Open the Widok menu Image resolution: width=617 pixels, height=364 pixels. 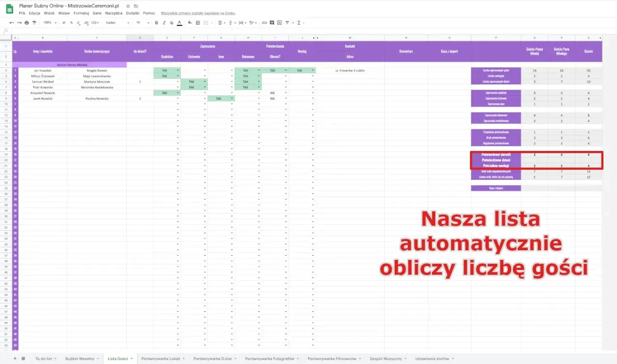pyautogui.click(x=49, y=13)
